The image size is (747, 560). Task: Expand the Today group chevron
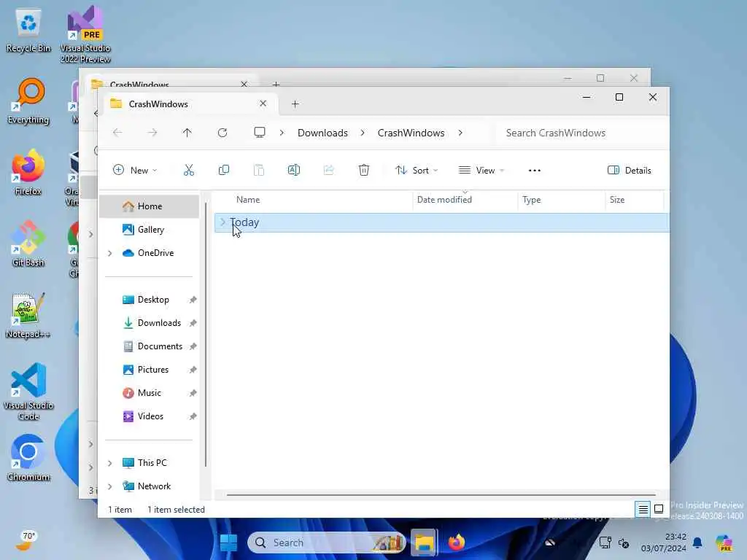click(222, 222)
